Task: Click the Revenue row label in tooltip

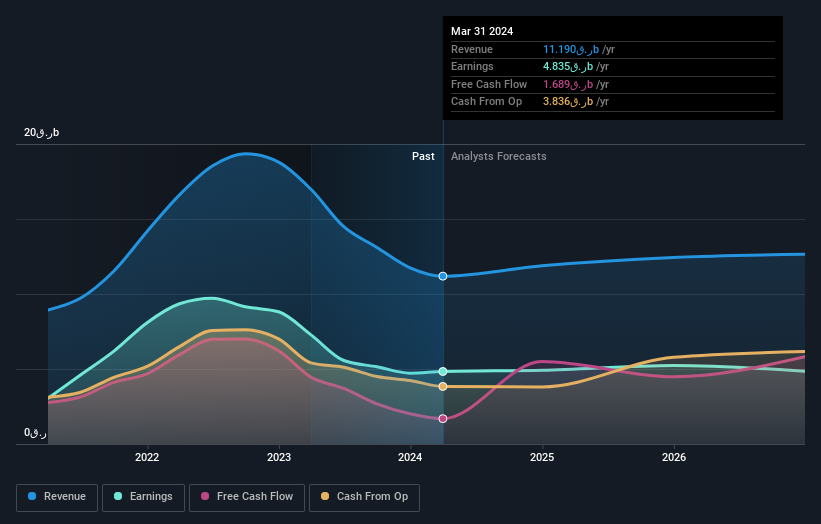Action: coord(472,49)
